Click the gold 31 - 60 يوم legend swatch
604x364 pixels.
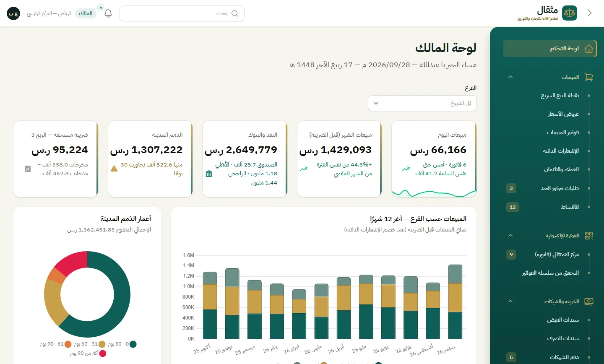(102, 344)
